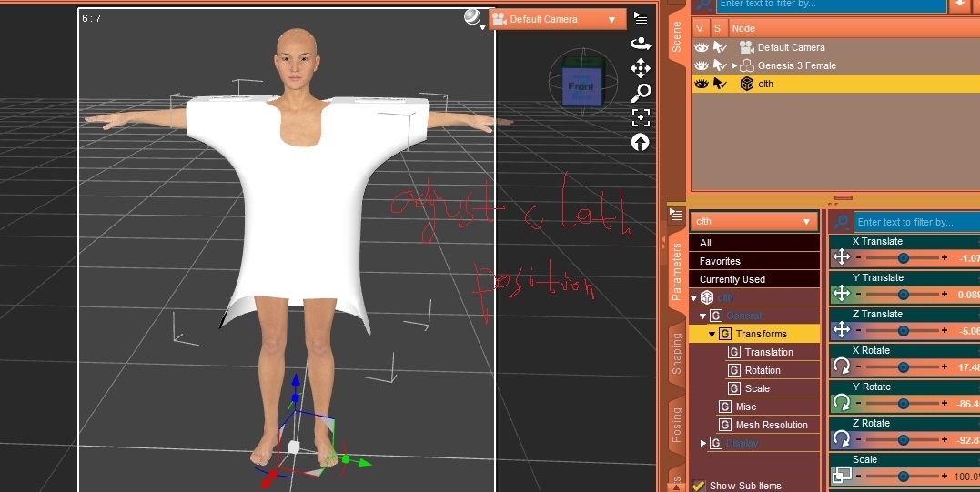Click the Scene filter text field

tap(832, 5)
